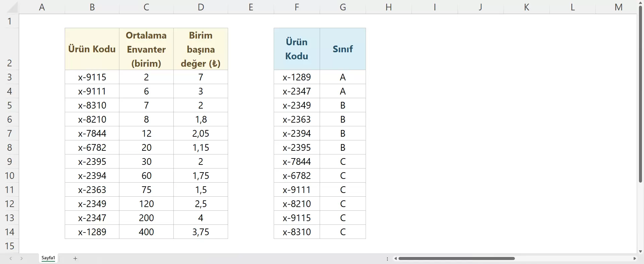Screen dimensions: 644x264
Task: Select unit value 1,15
Action: click(201, 147)
